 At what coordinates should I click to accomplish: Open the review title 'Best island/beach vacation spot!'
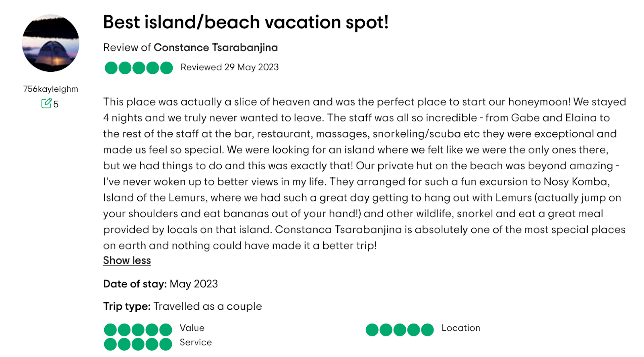[x=246, y=22]
